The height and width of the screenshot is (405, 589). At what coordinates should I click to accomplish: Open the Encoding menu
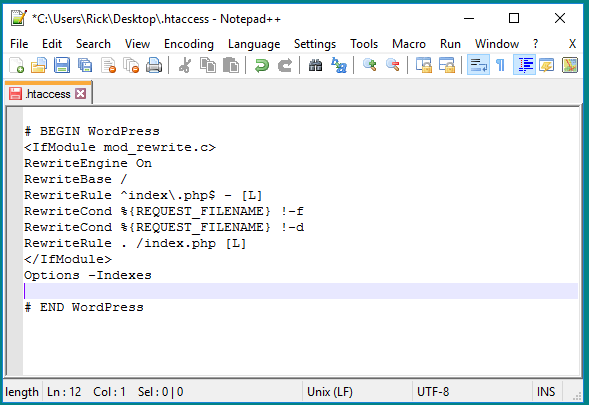[189, 44]
